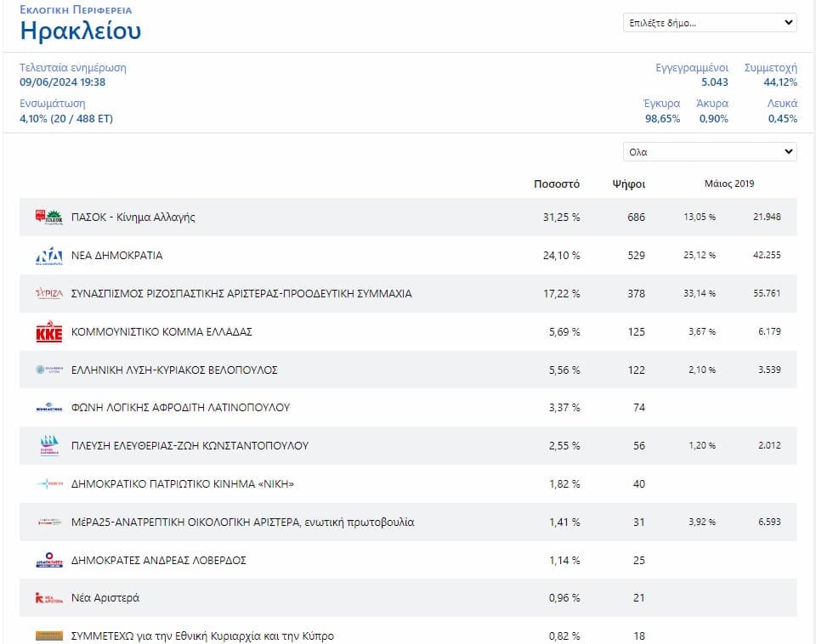816x644 pixels.
Task: Click Ελληνική Λύση 2019 votes 3.539
Action: pos(769,370)
